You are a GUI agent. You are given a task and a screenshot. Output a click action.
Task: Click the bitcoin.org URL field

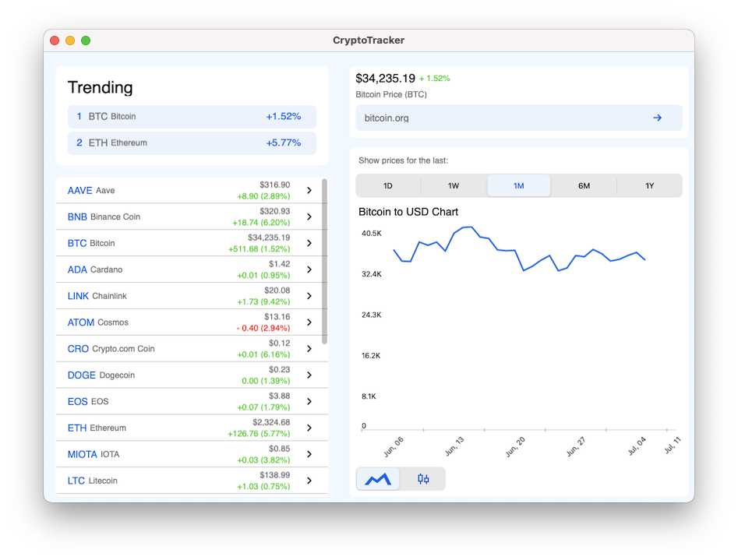(x=507, y=118)
